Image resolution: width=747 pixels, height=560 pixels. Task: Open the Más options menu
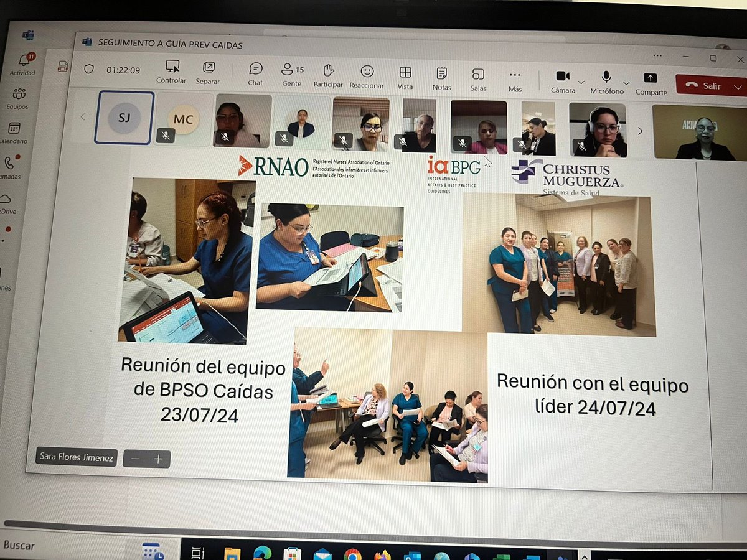[515, 75]
